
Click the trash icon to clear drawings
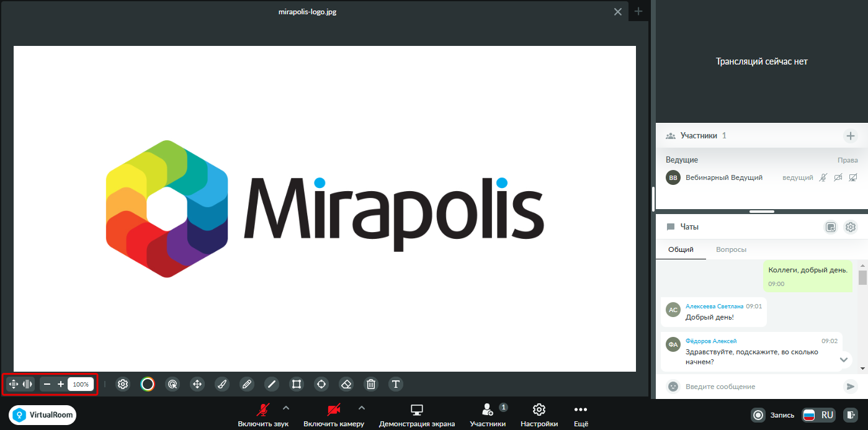371,384
